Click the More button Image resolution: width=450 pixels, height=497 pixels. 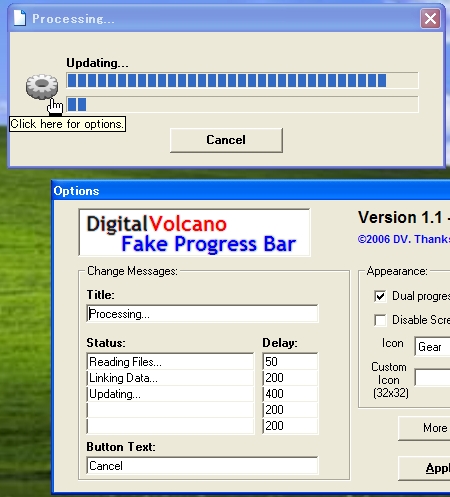click(x=424, y=428)
